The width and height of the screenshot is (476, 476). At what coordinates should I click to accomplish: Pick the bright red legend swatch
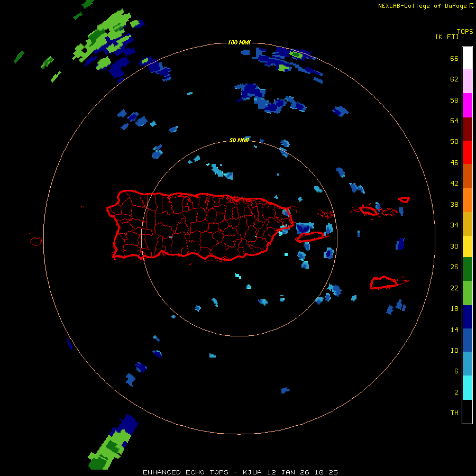tap(467, 152)
